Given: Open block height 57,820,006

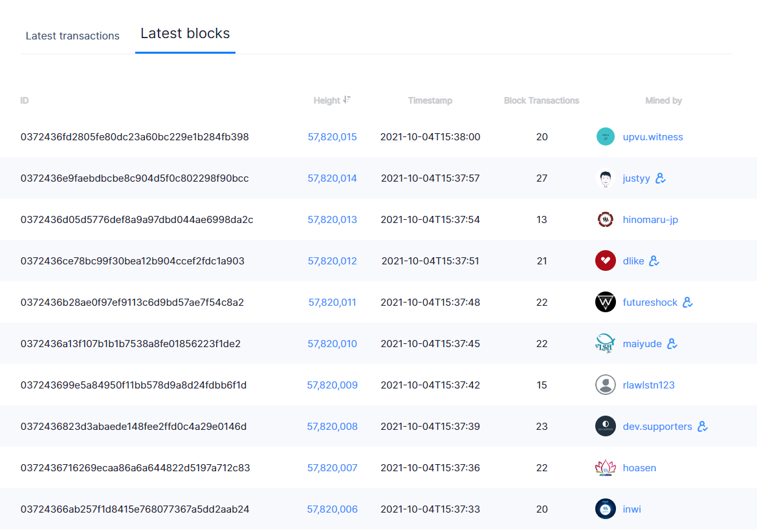Looking at the screenshot, I should click(x=332, y=509).
